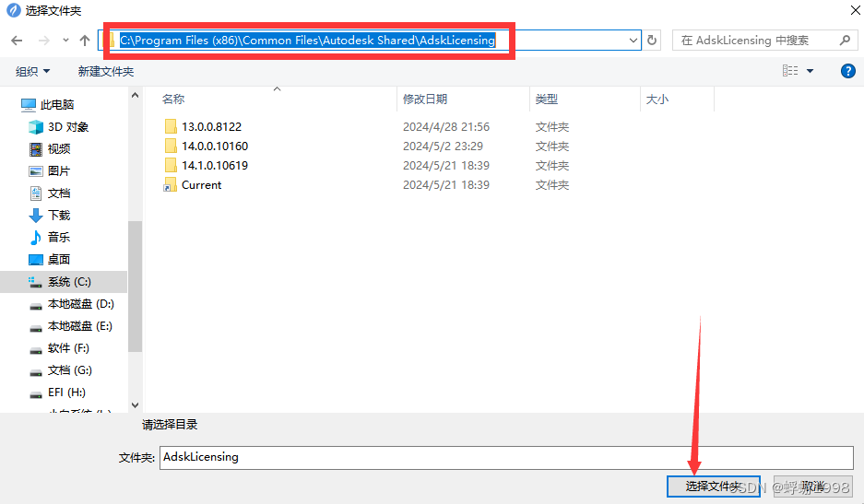This screenshot has width=864, height=504.
Task: Refresh the AdskLicensing folder view
Action: 652,41
